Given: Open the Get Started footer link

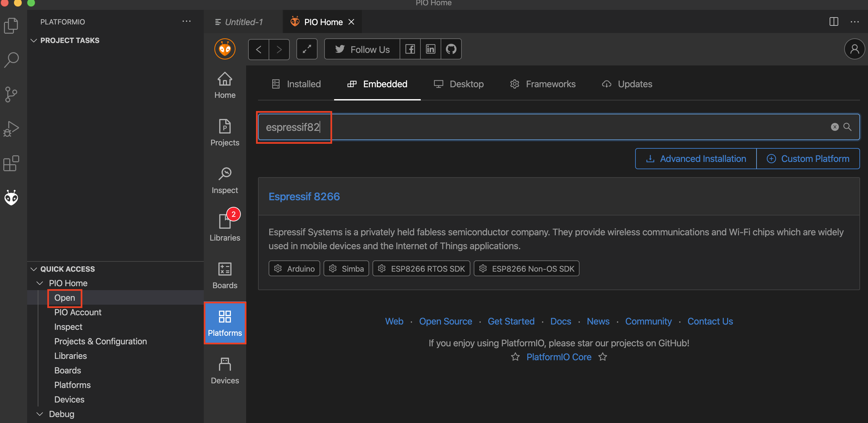Looking at the screenshot, I should pyautogui.click(x=511, y=321).
